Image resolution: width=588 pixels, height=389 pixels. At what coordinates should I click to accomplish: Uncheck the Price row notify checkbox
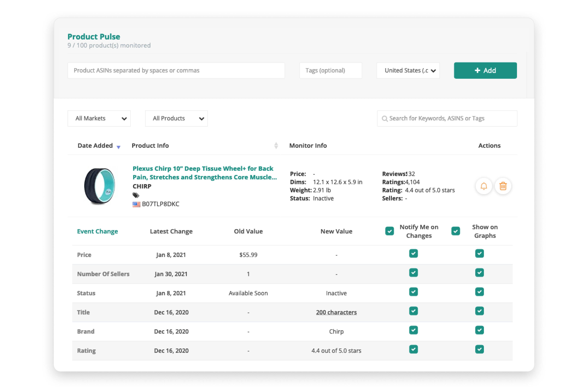(413, 254)
